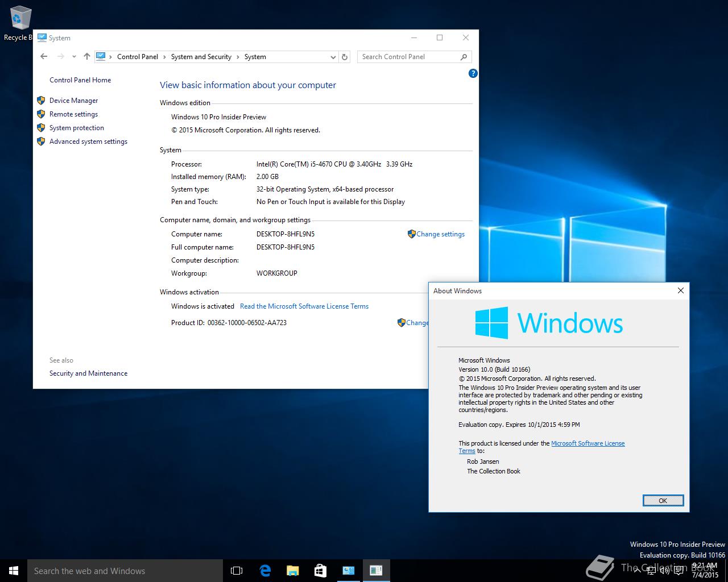Open Action Center notifications icon
This screenshot has height=582, width=728.
click(679, 571)
